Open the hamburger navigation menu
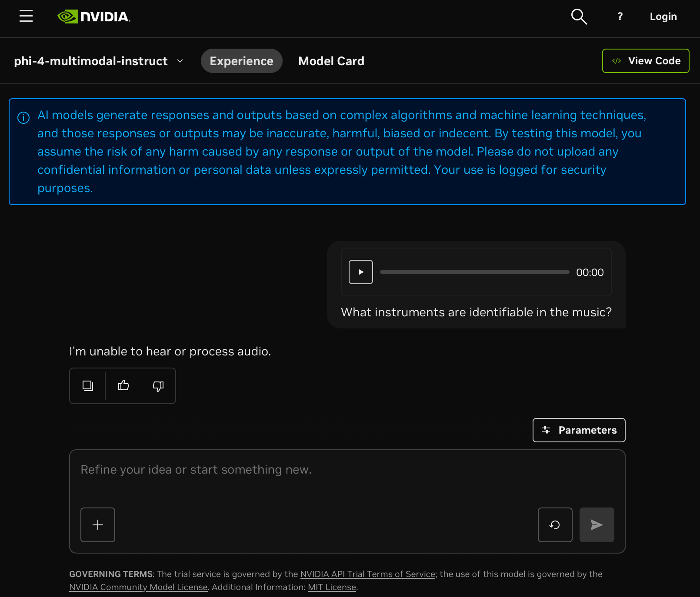The width and height of the screenshot is (700, 597). pos(26,16)
